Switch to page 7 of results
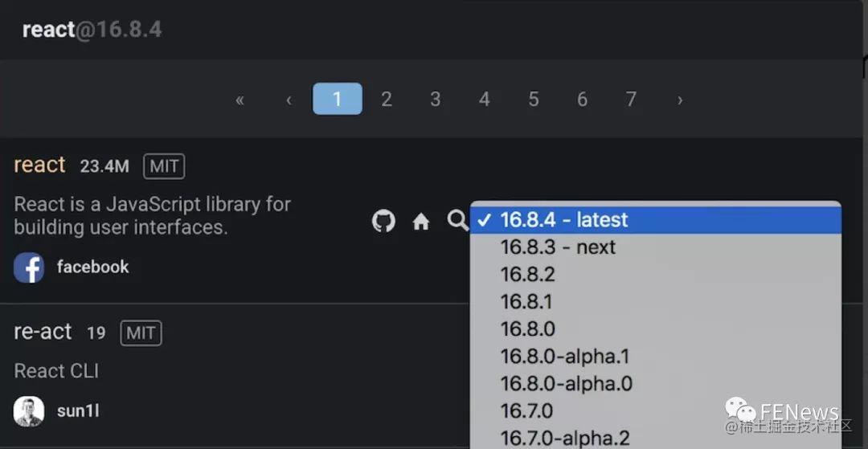This screenshot has height=449, width=868. pyautogui.click(x=631, y=99)
